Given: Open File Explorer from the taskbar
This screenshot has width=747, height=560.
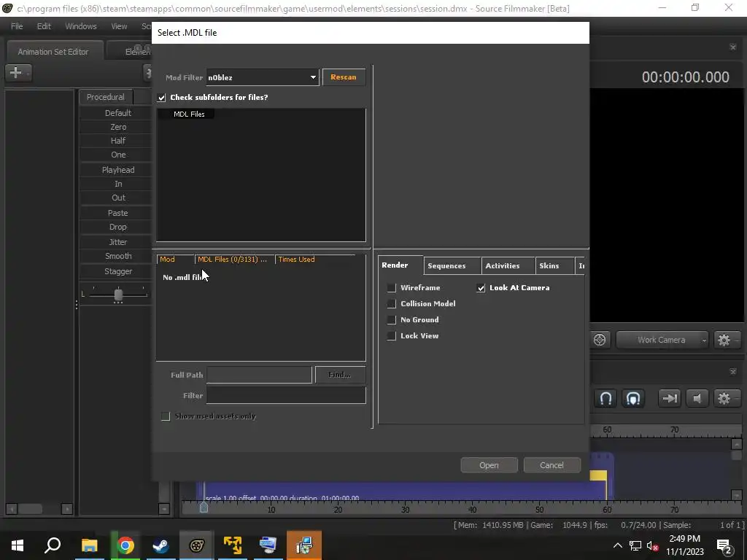Looking at the screenshot, I should coord(89,545).
